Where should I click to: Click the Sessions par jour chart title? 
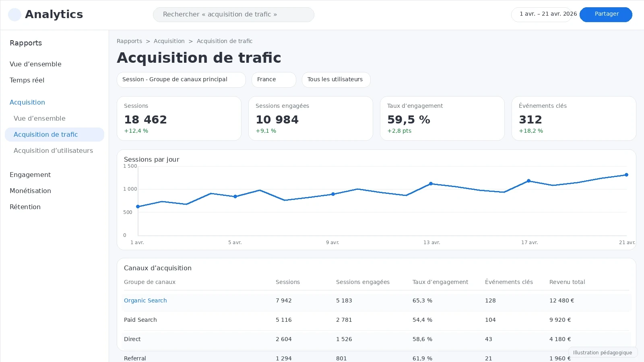point(152,159)
